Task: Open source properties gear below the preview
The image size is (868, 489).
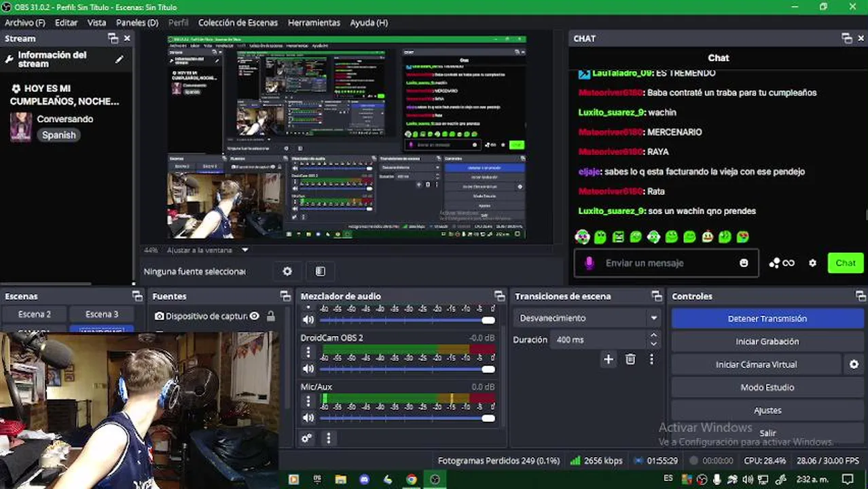Action: [287, 271]
